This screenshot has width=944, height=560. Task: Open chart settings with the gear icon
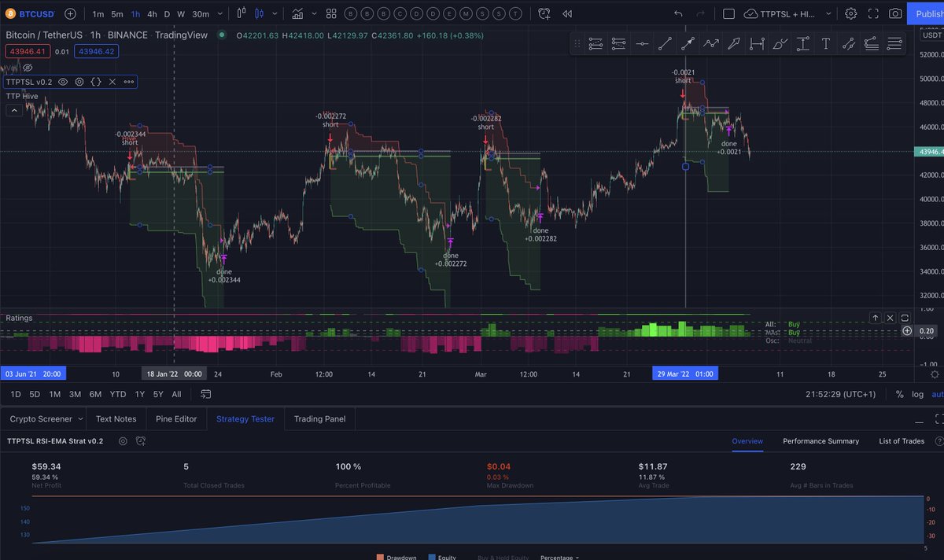tap(851, 13)
